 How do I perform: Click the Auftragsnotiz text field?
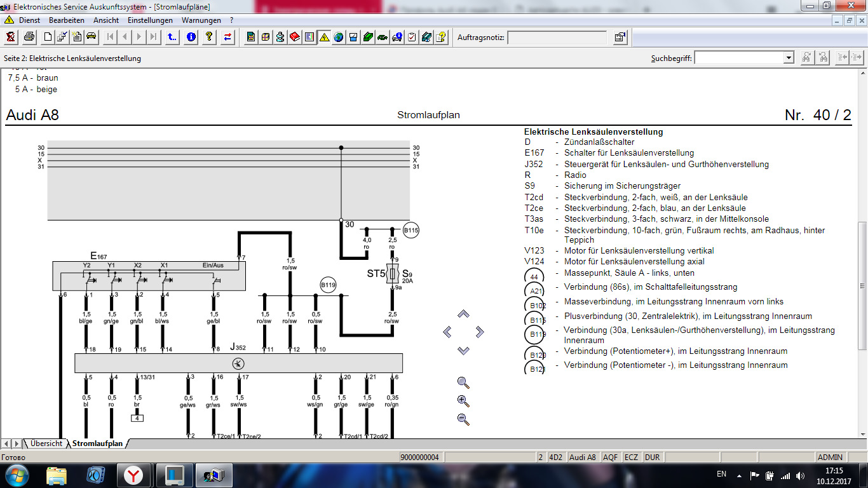click(x=557, y=37)
